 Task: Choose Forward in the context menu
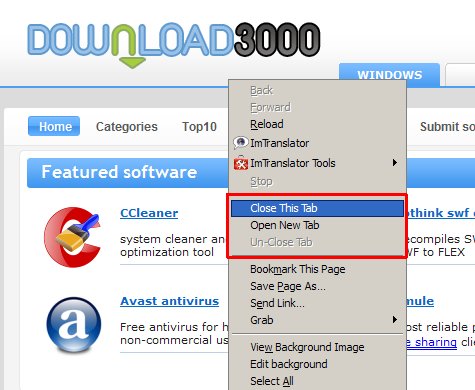(x=318, y=107)
